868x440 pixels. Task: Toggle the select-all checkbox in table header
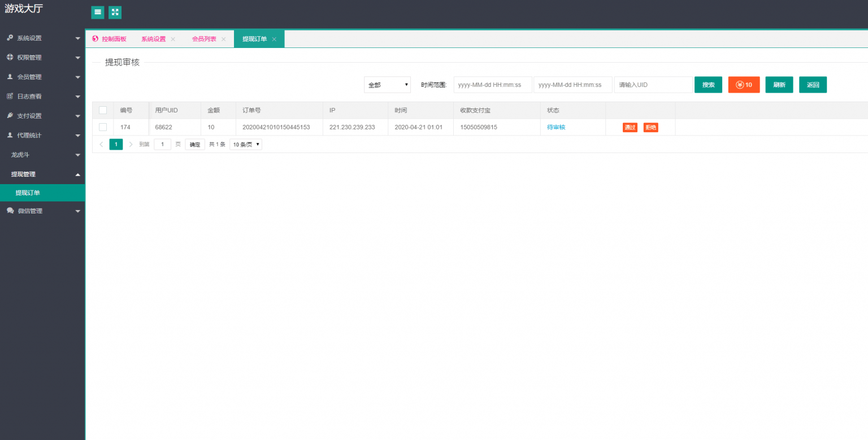click(103, 110)
